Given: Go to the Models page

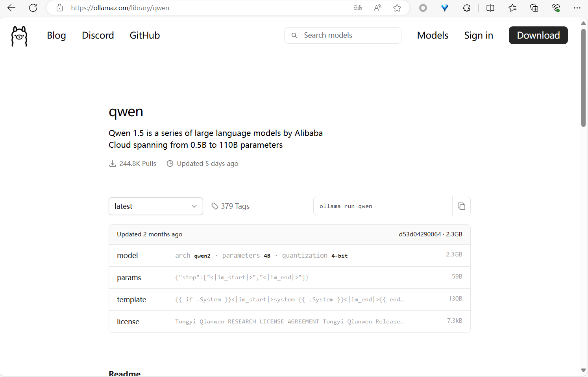Looking at the screenshot, I should (x=433, y=35).
